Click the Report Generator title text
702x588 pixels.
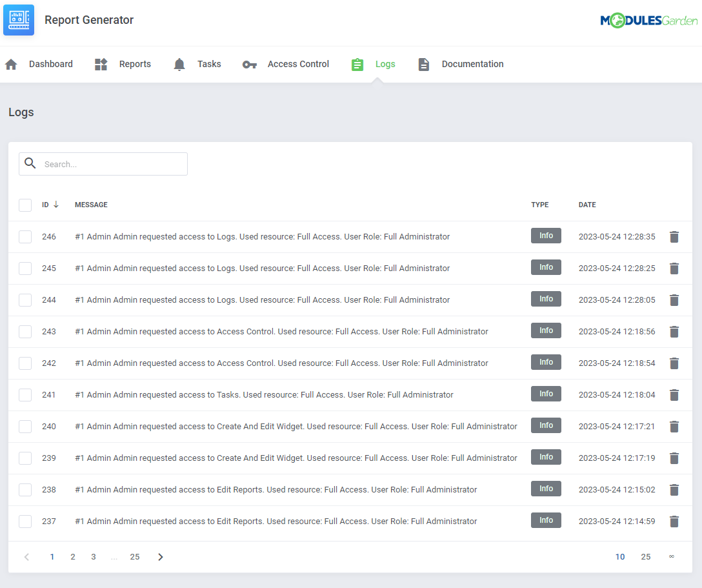(89, 20)
